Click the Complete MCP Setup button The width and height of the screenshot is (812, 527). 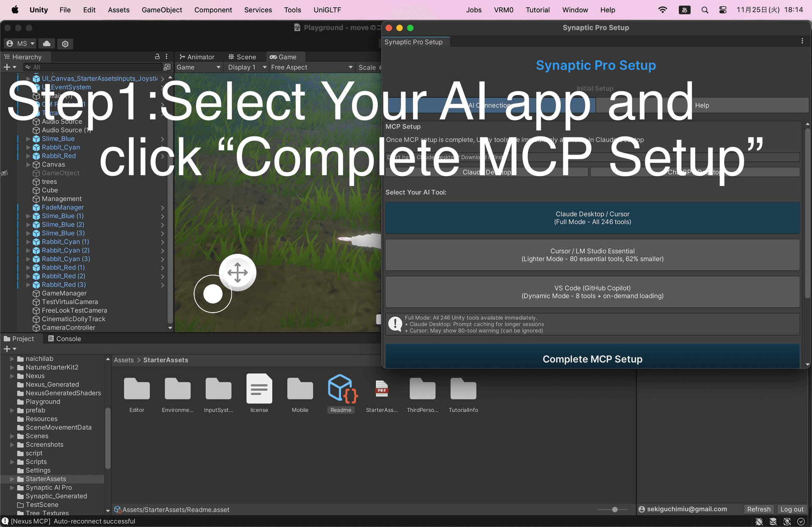click(592, 359)
